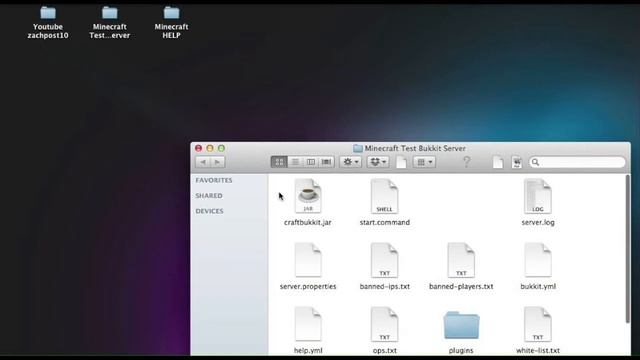Click the question mark help toolbar icon

pyautogui.click(x=467, y=162)
